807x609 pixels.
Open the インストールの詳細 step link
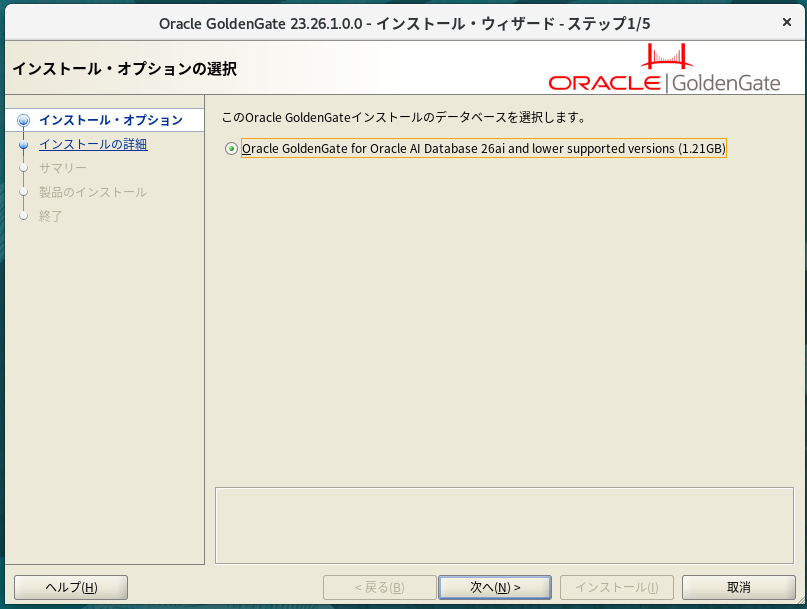[x=93, y=145]
